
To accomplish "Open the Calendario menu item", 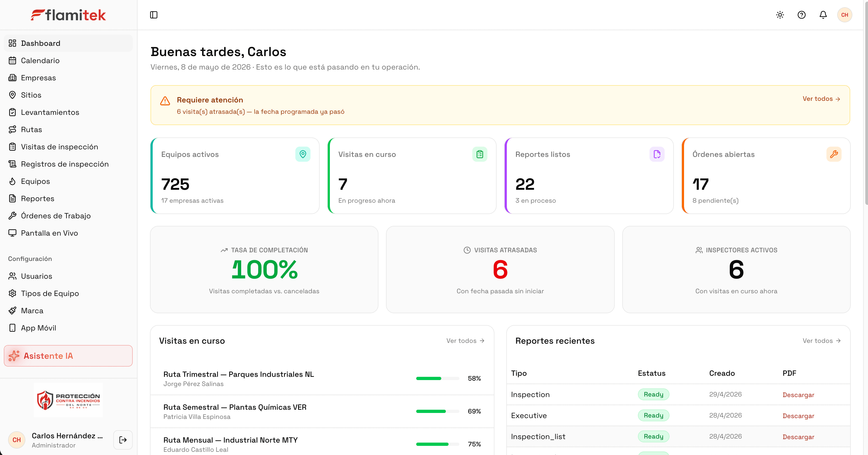I will point(68,60).
